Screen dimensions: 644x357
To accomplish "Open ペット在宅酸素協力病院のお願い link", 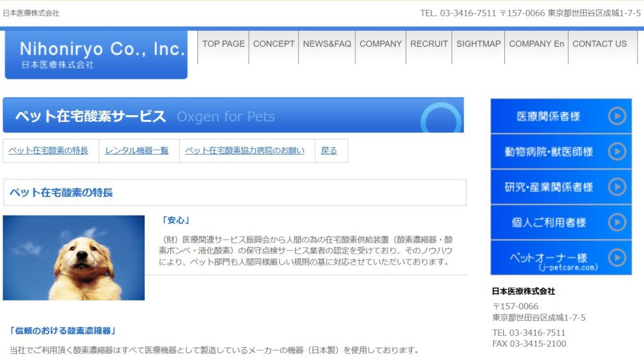I will coord(245,151).
